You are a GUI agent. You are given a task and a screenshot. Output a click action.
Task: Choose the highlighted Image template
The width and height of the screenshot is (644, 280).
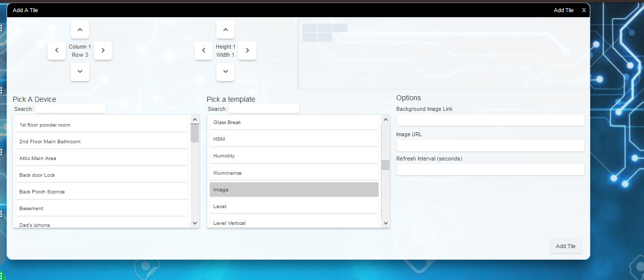(x=294, y=189)
